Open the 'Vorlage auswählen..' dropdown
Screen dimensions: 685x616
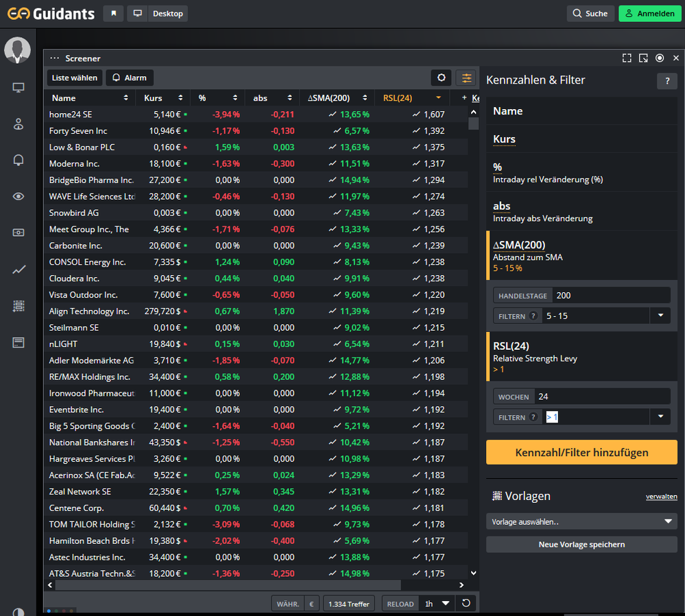581,522
